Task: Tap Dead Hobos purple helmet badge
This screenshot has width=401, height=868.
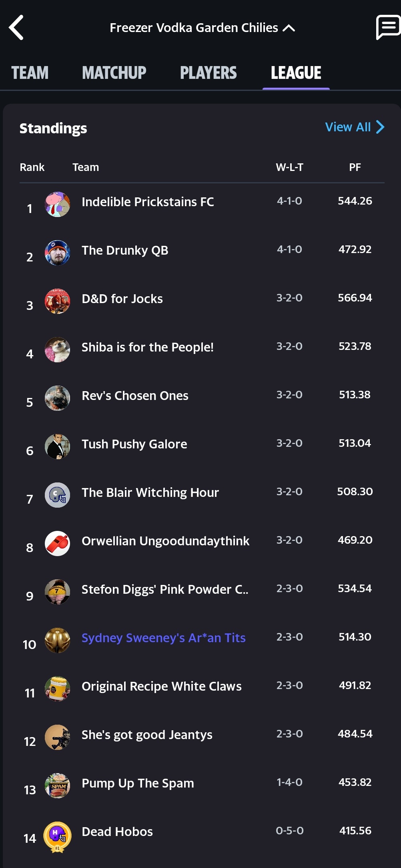Action: coord(57,836)
